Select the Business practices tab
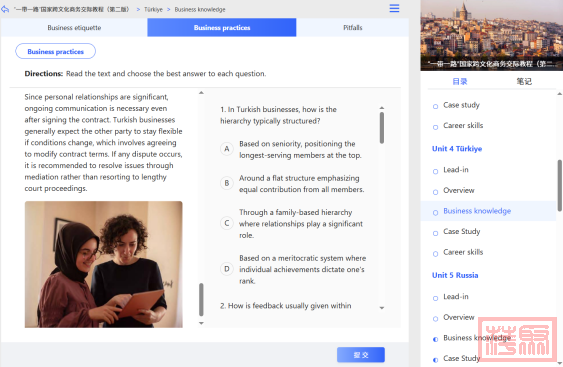Image resolution: width=563 pixels, height=367 pixels. pos(222,28)
